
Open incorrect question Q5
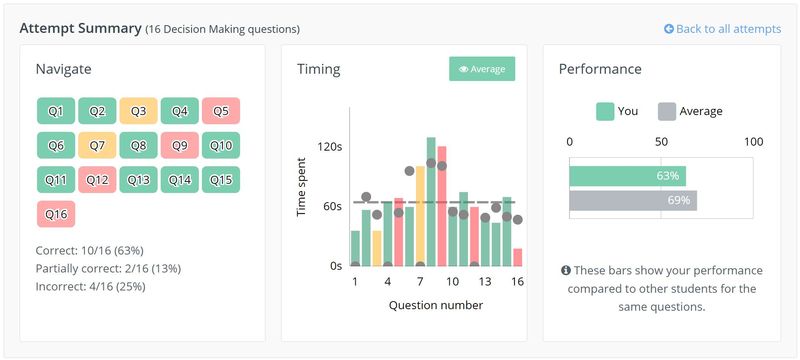tap(221, 111)
